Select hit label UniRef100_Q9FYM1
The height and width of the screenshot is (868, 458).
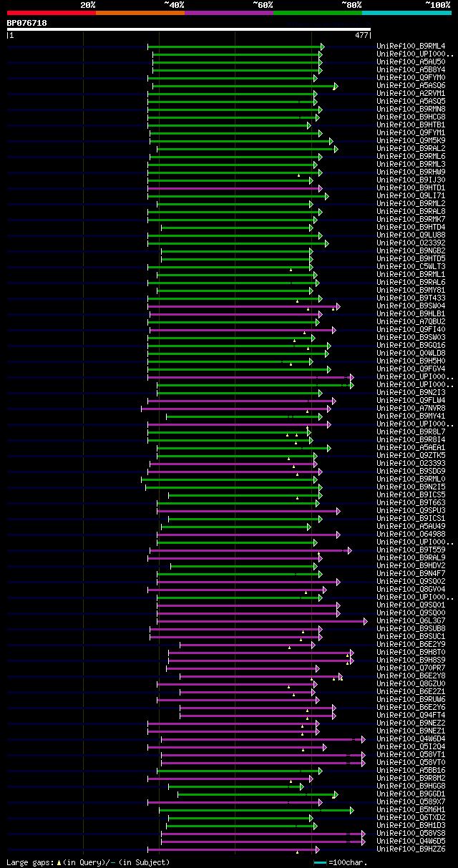[411, 133]
